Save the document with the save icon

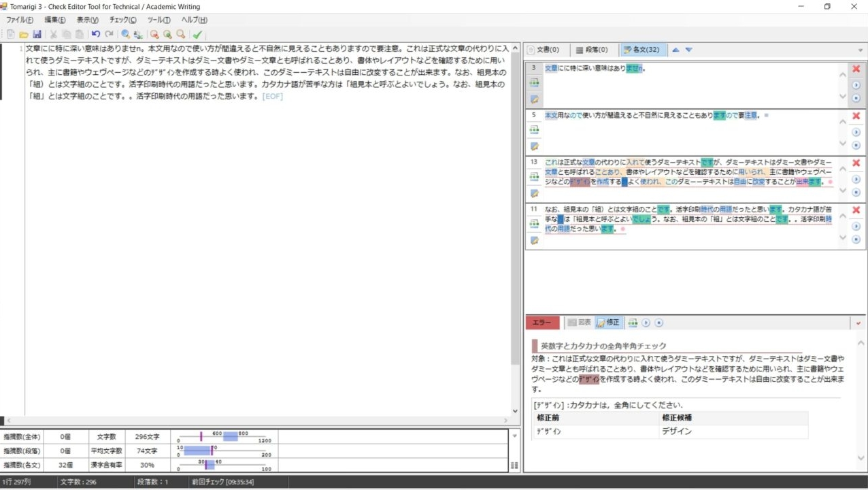pos(37,34)
